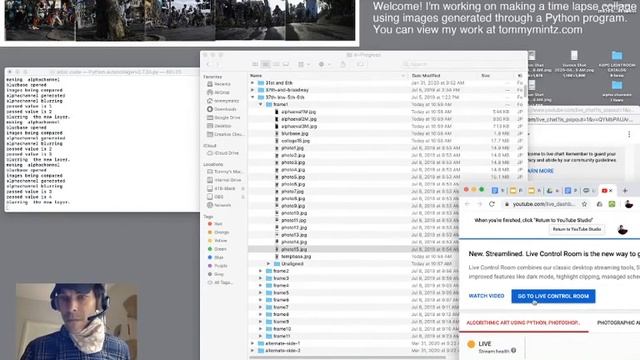The width and height of the screenshot is (640, 360).
Task: Switch to the active YouTube Chrome tab
Action: tap(607, 190)
